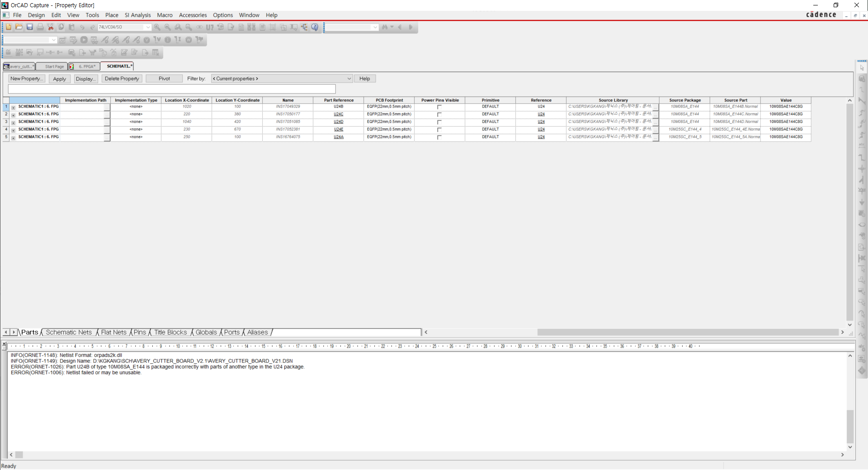Click the Cut scissors icon
The width and height of the screenshot is (868, 470).
pyautogui.click(x=51, y=27)
